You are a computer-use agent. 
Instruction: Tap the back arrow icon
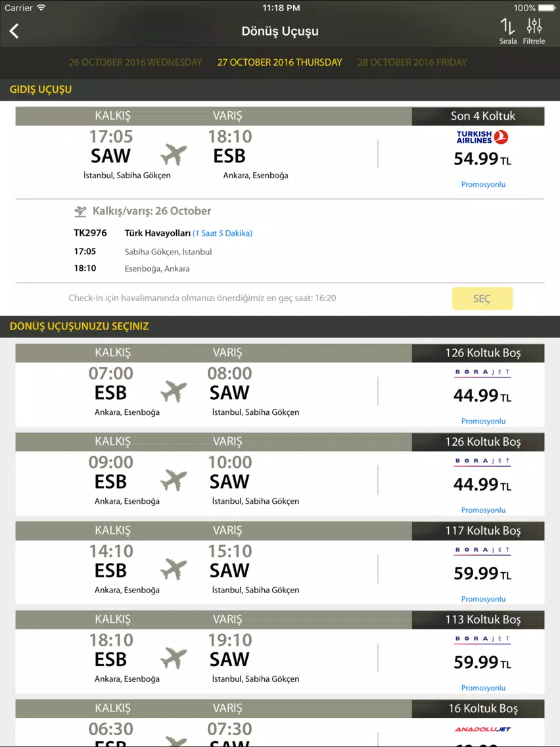(14, 32)
